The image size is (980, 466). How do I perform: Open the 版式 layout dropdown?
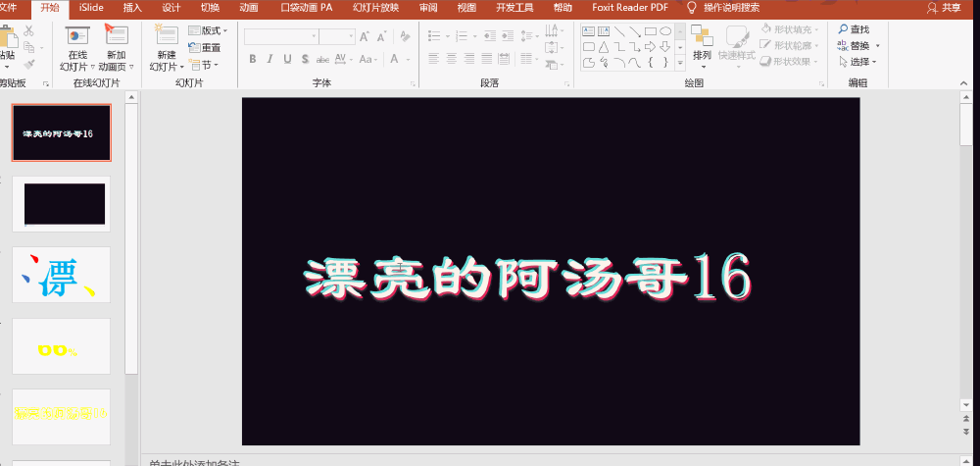tap(208, 30)
